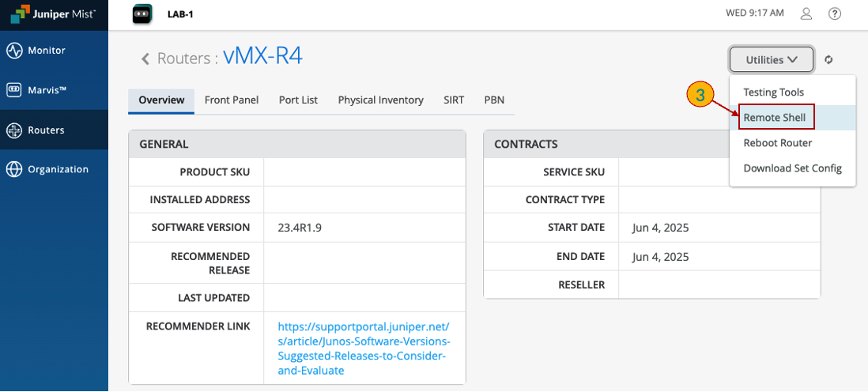
Task: Go back using the Routers chevron
Action: [145, 58]
